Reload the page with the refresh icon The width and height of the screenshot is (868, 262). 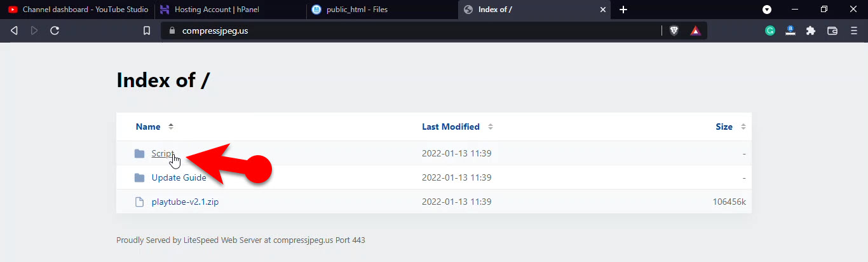[55, 31]
